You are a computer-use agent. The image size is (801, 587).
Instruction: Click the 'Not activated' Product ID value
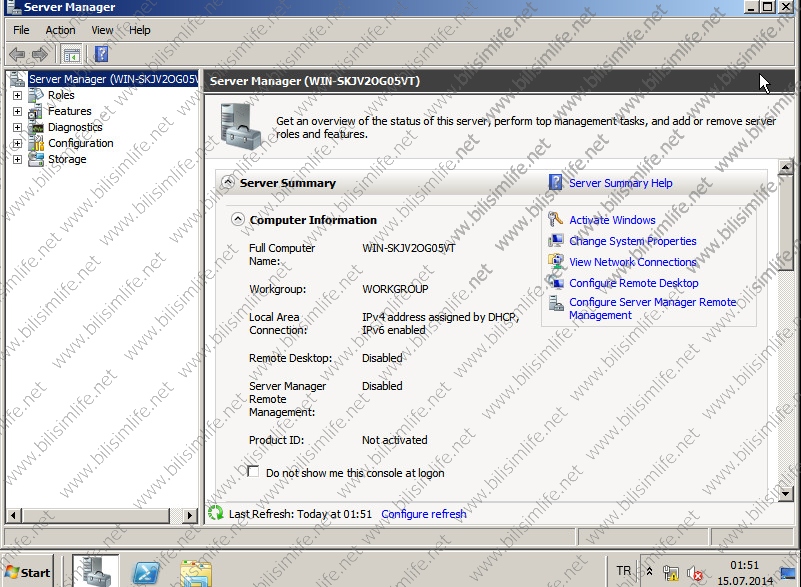[x=394, y=440]
